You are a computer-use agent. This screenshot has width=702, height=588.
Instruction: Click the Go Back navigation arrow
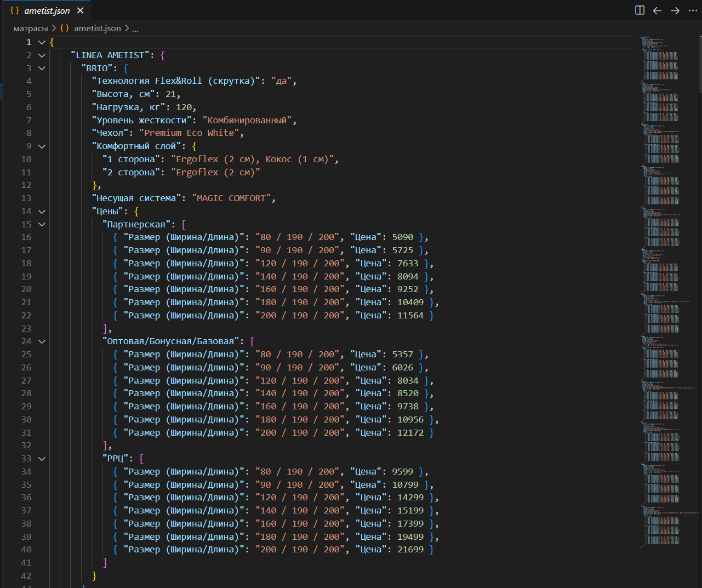[x=657, y=10]
